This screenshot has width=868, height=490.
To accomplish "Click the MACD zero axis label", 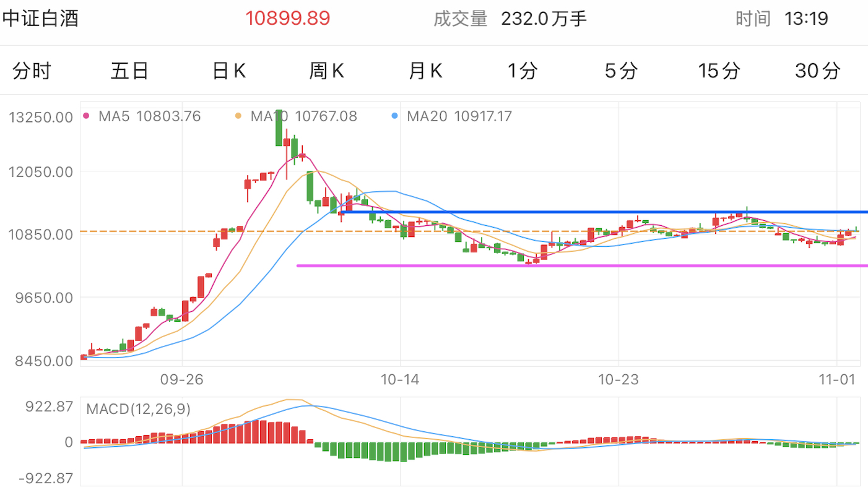I will [69, 442].
